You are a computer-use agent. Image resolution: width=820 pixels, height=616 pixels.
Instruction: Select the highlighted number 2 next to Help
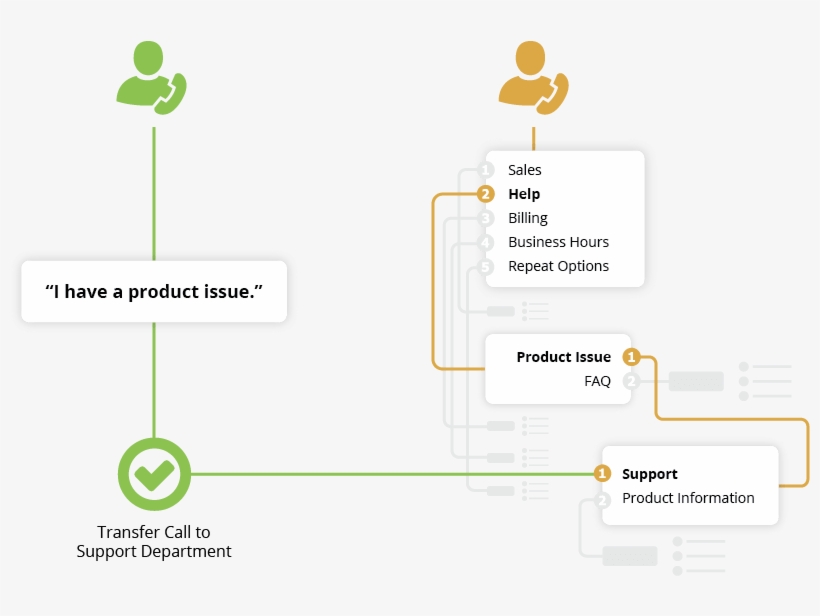click(487, 193)
